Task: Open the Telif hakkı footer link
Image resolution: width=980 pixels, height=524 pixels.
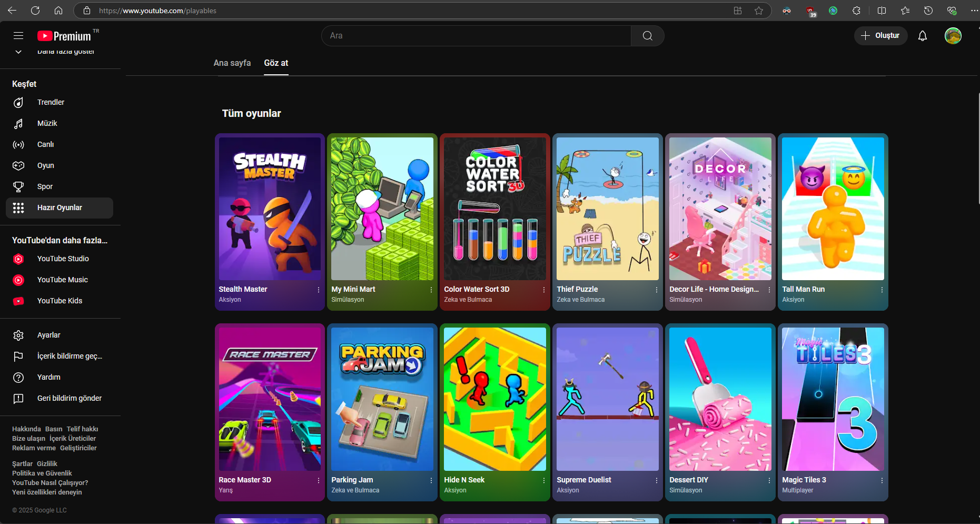Action: [82, 429]
